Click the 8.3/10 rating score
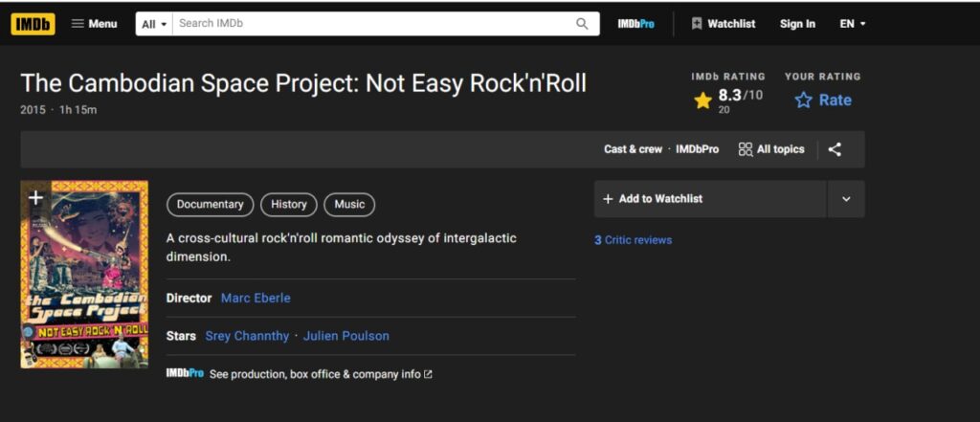This screenshot has height=422, width=980. [x=740, y=96]
